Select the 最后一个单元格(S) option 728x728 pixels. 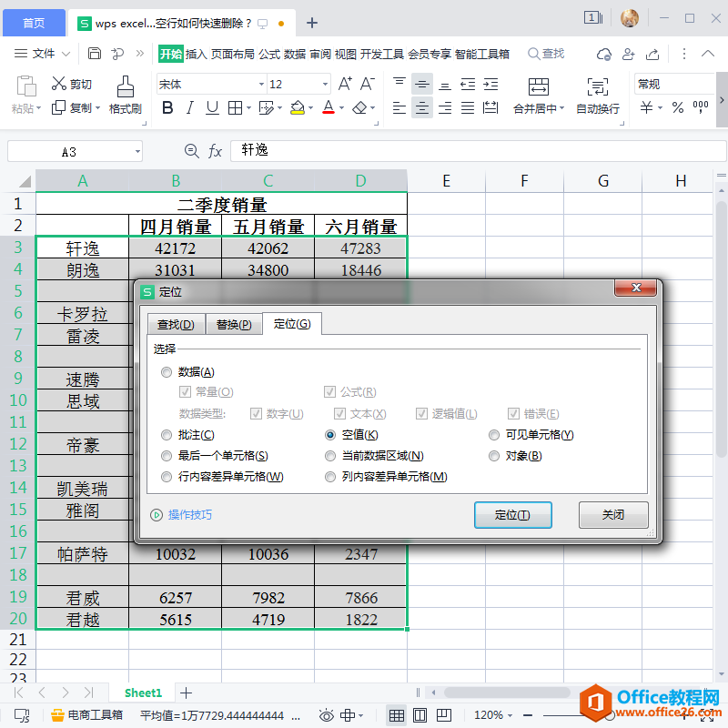(167, 456)
